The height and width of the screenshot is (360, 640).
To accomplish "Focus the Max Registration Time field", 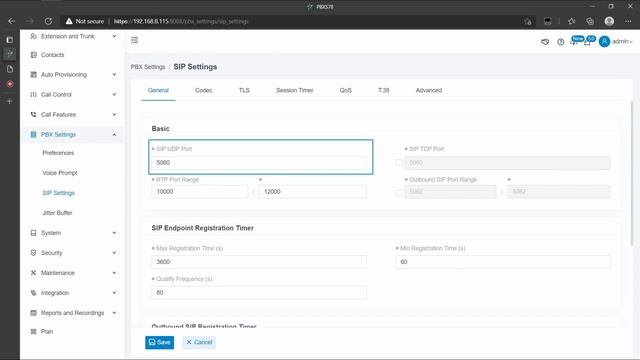I will coord(259,262).
